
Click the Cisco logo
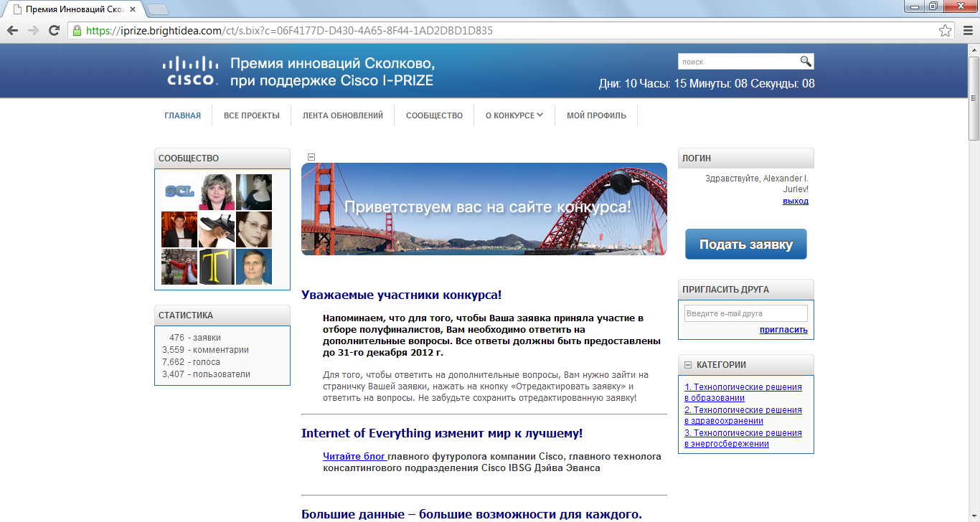coord(189,71)
